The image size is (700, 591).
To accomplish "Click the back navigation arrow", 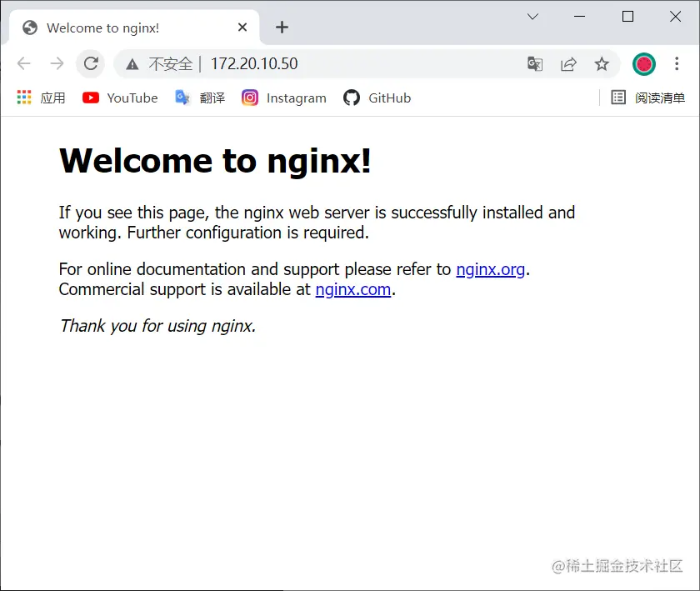I will point(23,63).
